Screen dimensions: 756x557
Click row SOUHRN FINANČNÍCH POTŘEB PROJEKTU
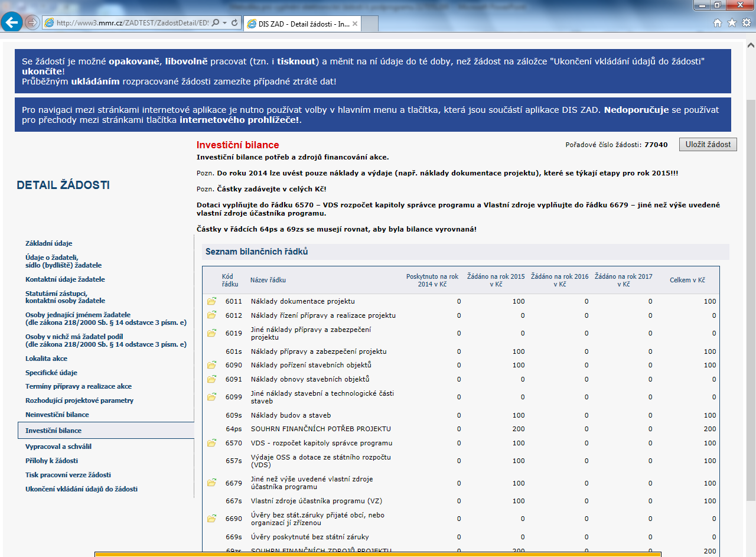pyautogui.click(x=321, y=429)
